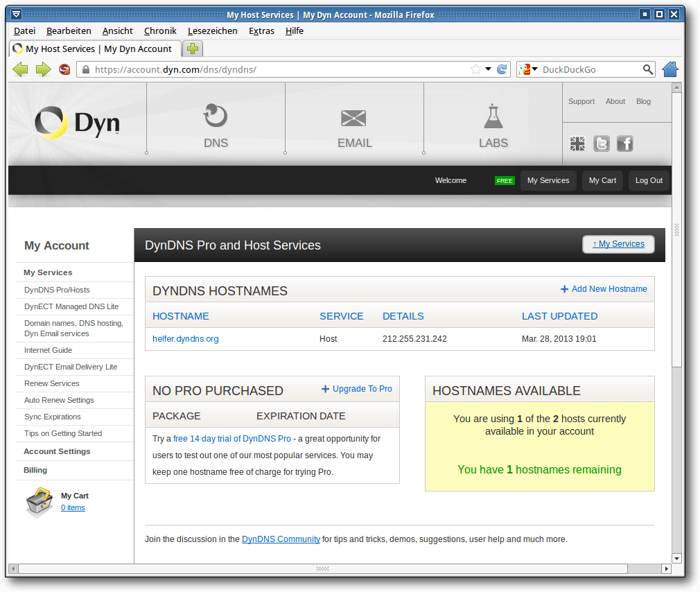The height and width of the screenshot is (592, 700).
Task: Click the Log Out button
Action: [649, 180]
